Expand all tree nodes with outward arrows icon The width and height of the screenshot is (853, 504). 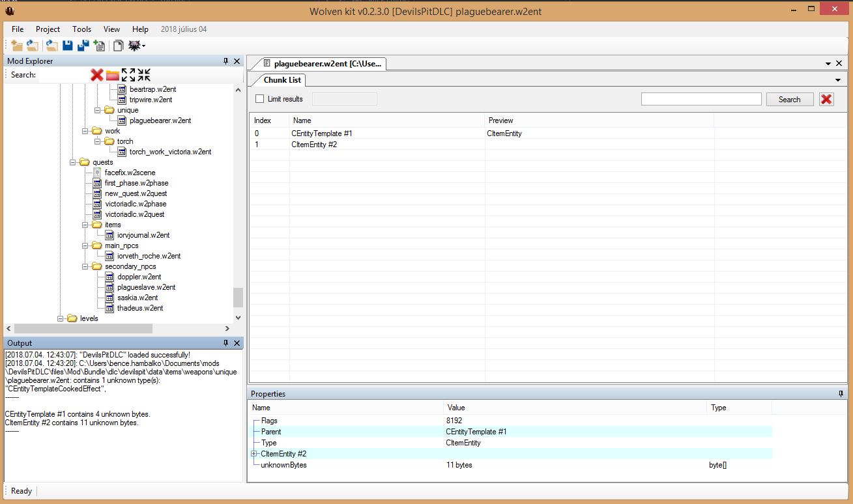pyautogui.click(x=128, y=75)
